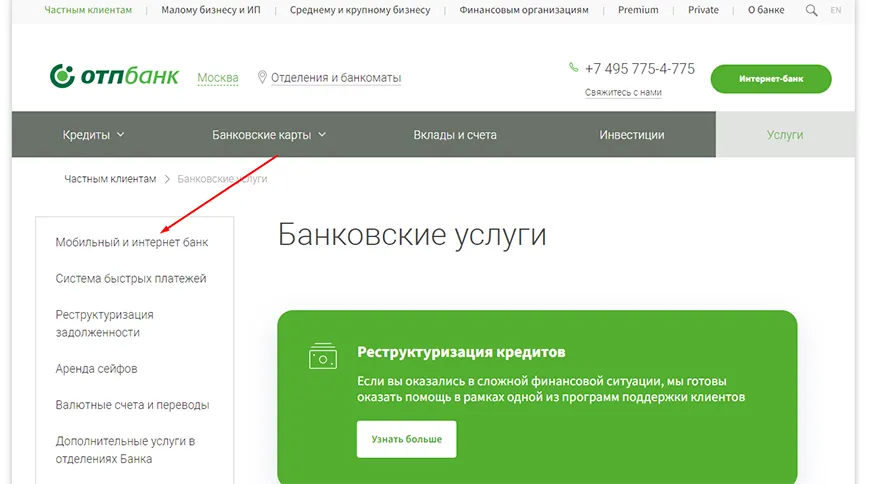
Task: Open the Инвестиции menu item
Action: coord(631,135)
